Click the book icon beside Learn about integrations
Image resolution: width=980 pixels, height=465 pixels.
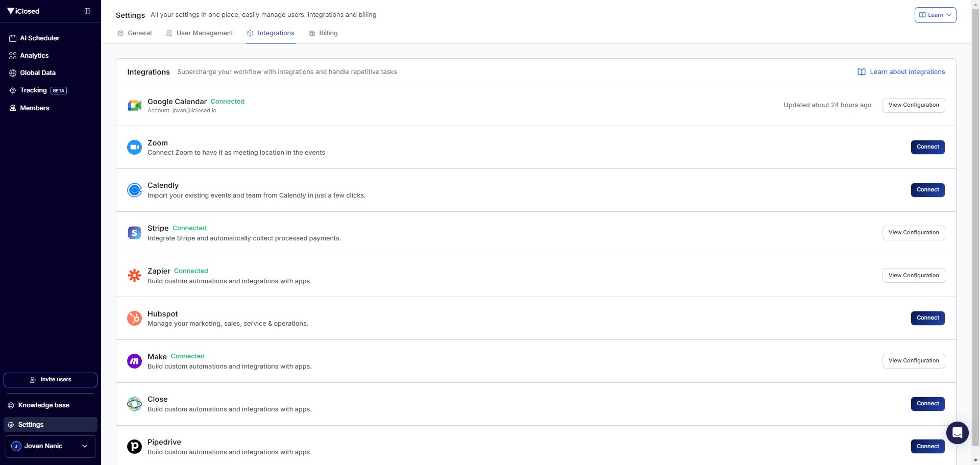pyautogui.click(x=862, y=72)
